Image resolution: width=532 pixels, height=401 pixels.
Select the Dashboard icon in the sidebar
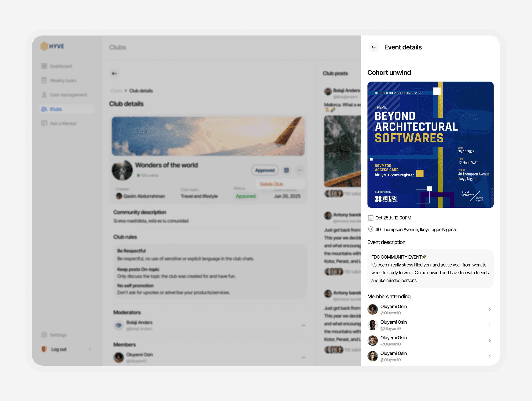(44, 66)
